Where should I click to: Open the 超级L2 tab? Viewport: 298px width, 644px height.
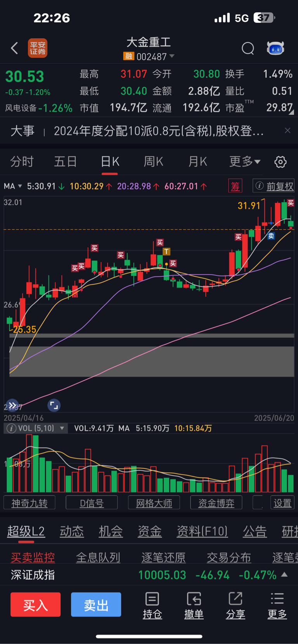point(26,531)
